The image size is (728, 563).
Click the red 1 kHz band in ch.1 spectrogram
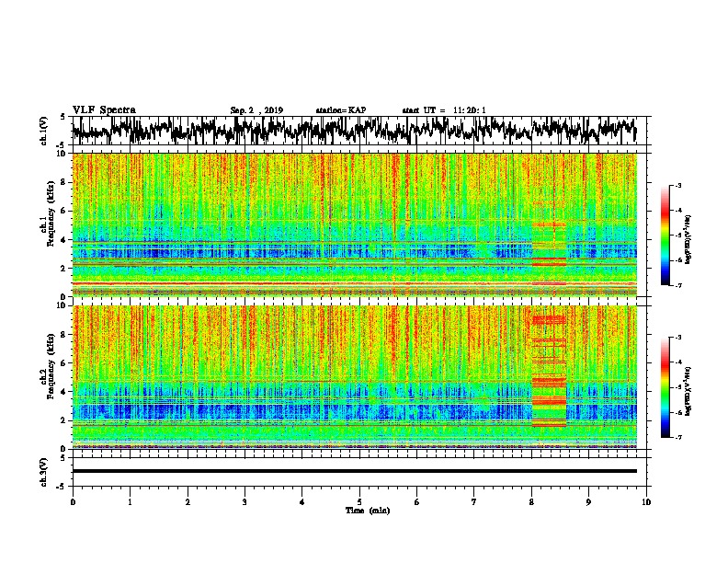click(354, 283)
